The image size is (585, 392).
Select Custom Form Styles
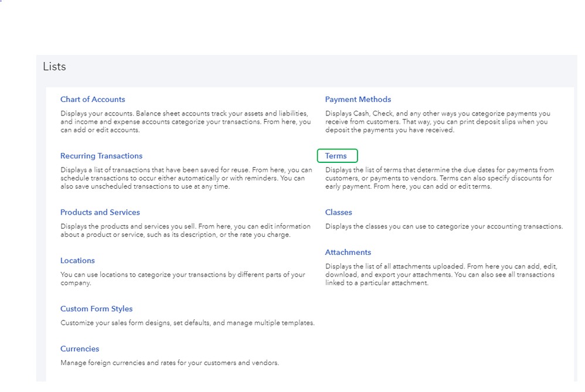pos(97,309)
